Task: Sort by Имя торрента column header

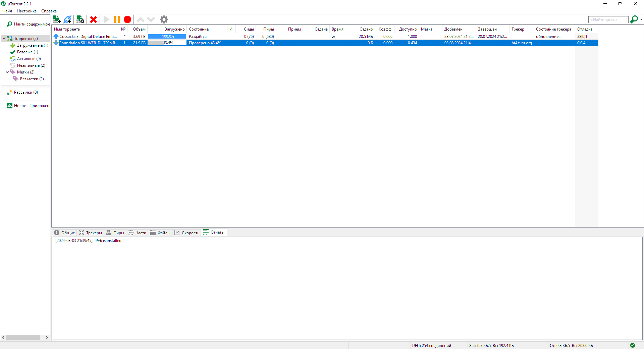Action: [86, 29]
